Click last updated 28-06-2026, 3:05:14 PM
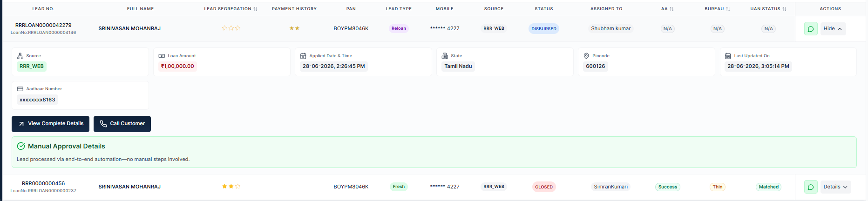Image resolution: width=868 pixels, height=201 pixels. tap(758, 66)
